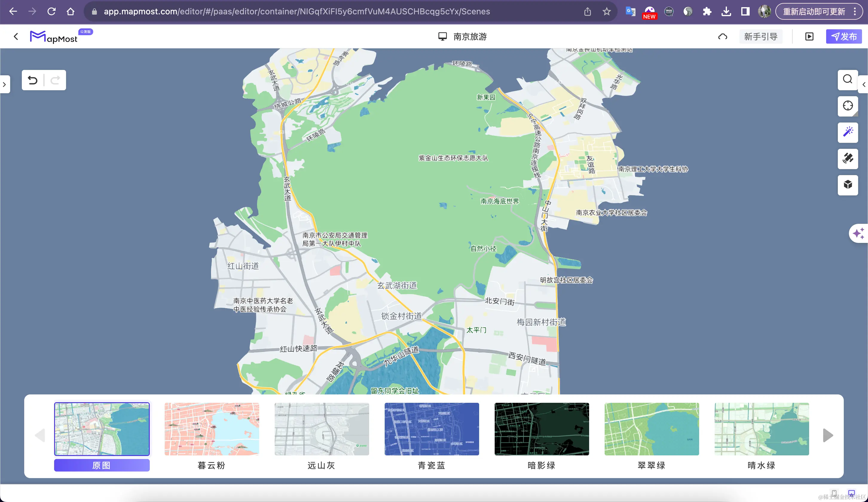The height and width of the screenshot is (502, 868).
Task: Click the 玄武湖街道 map label
Action: point(397,285)
